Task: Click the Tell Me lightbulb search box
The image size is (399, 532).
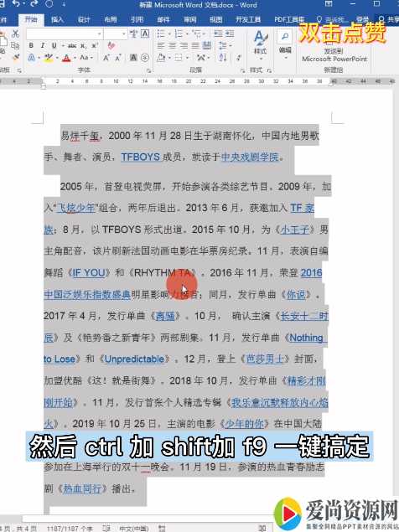Action: (332, 19)
